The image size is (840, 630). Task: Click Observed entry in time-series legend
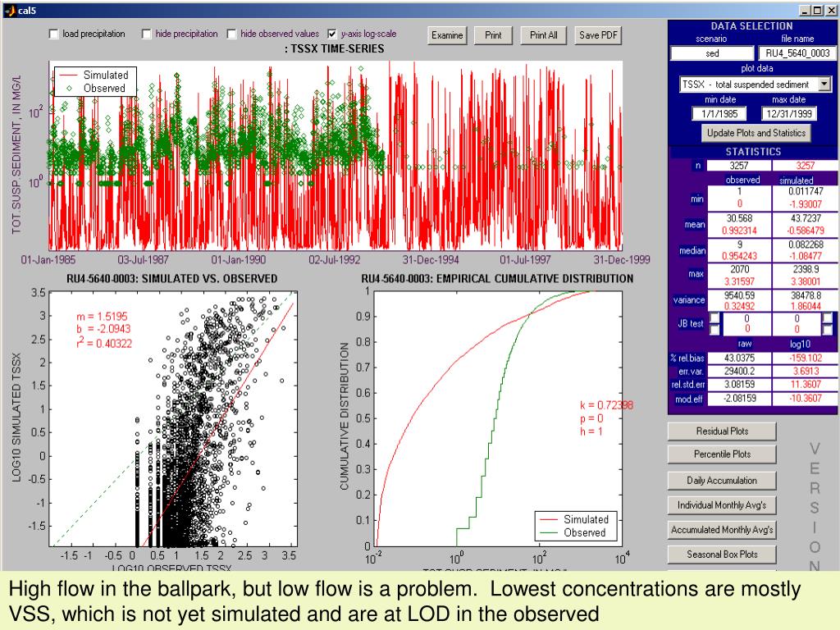[x=104, y=89]
